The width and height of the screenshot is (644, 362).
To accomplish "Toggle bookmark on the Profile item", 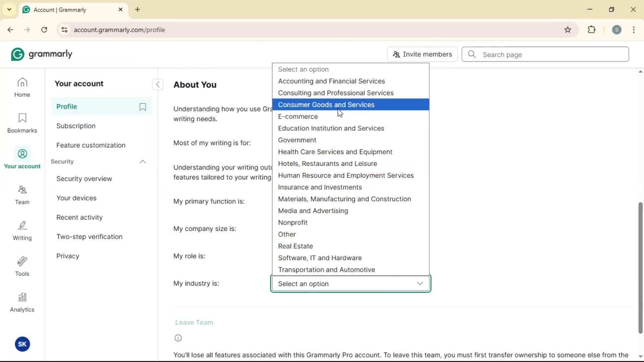I will tap(143, 107).
